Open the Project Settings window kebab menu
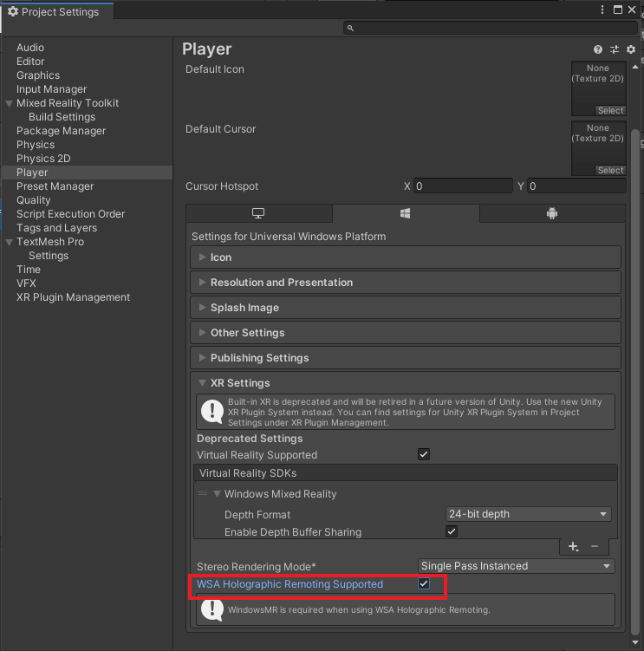Screen dimensions: 644x651 tap(602, 10)
